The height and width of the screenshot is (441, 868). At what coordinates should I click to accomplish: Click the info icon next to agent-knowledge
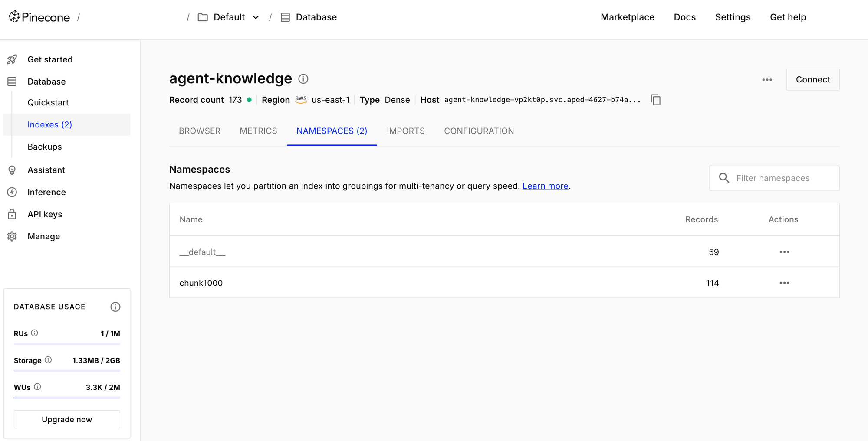click(303, 79)
